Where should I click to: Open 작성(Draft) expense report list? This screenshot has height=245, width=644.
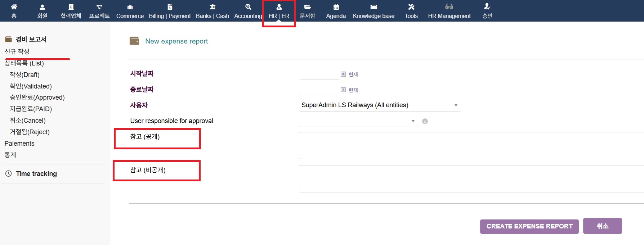[x=24, y=75]
